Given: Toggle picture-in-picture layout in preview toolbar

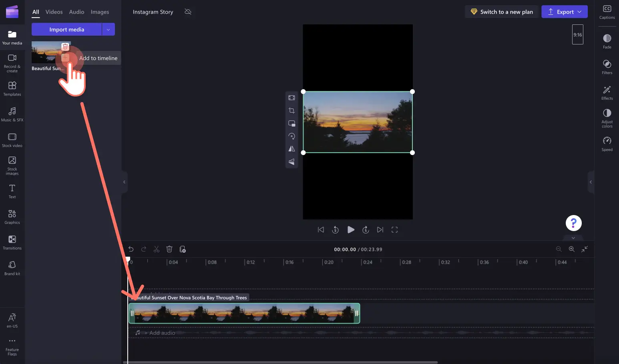Looking at the screenshot, I should [x=291, y=123].
